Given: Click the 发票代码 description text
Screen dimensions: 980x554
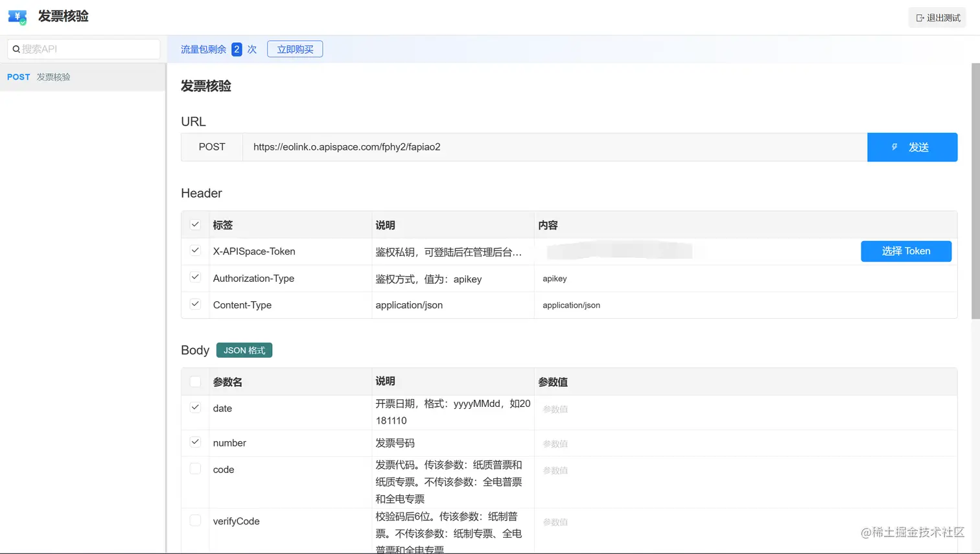Looking at the screenshot, I should coord(449,482).
